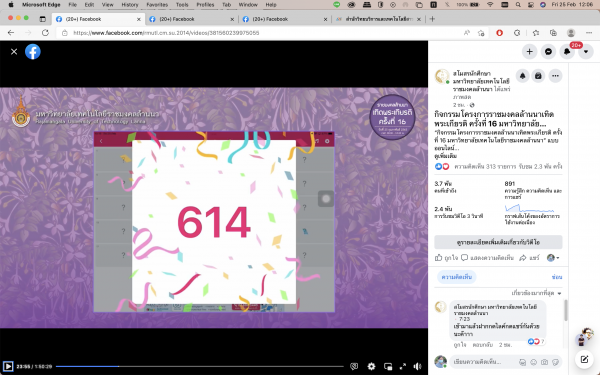Image resolution: width=600 pixels, height=375 pixels.
Task: Play the paused video
Action: pos(8,366)
